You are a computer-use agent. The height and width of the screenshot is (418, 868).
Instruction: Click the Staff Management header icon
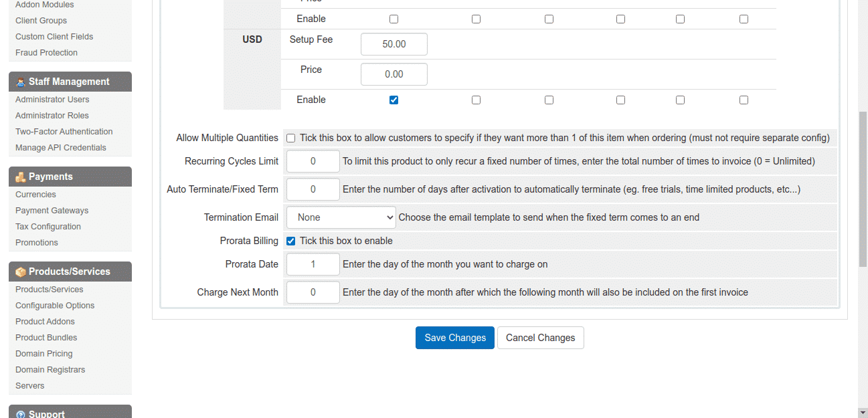21,82
